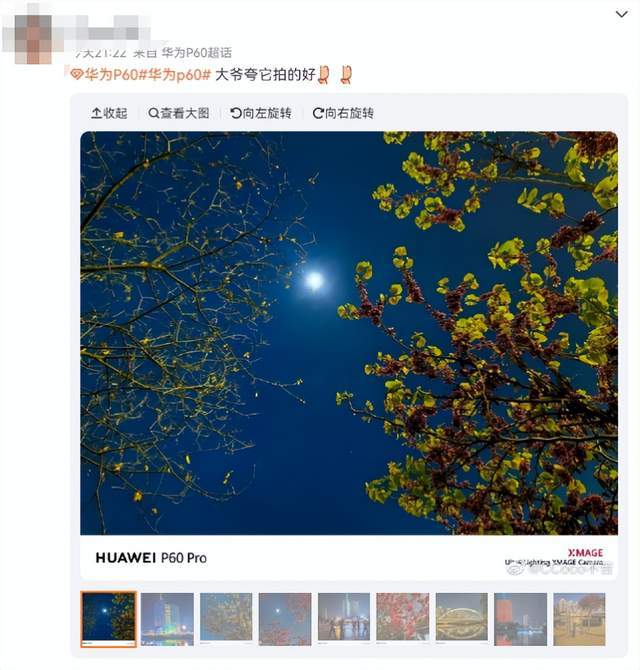Select the fifth thumbnail with city skyline
Viewport: 640px width, 670px height.
(x=344, y=619)
